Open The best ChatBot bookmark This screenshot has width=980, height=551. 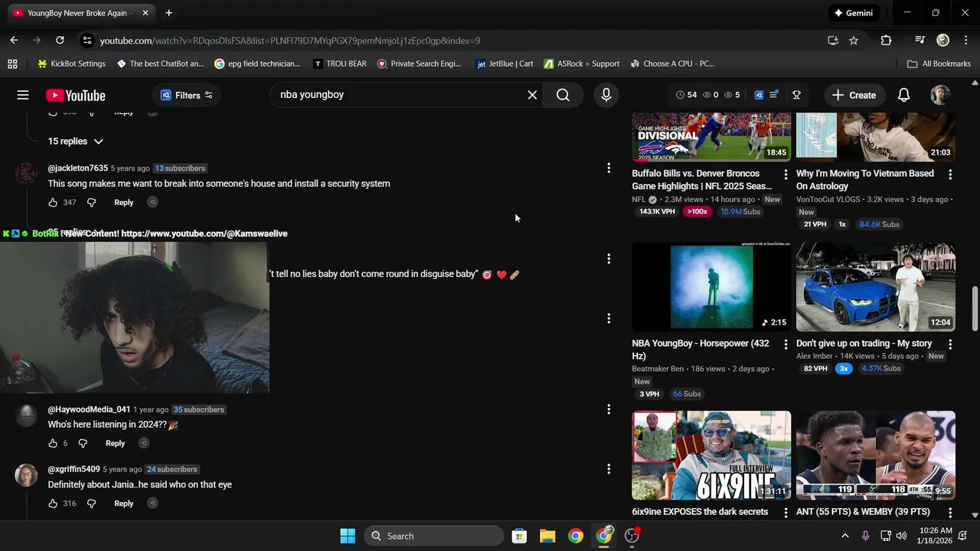(x=160, y=64)
